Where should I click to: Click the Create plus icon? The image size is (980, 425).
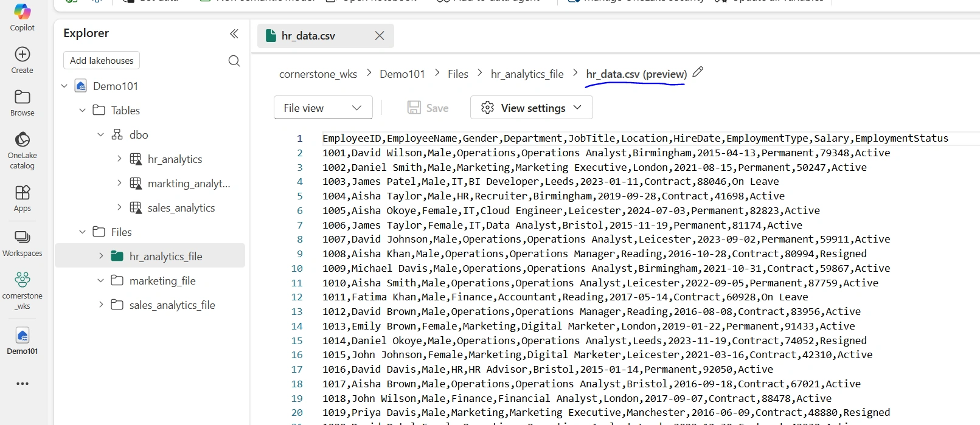click(x=23, y=54)
